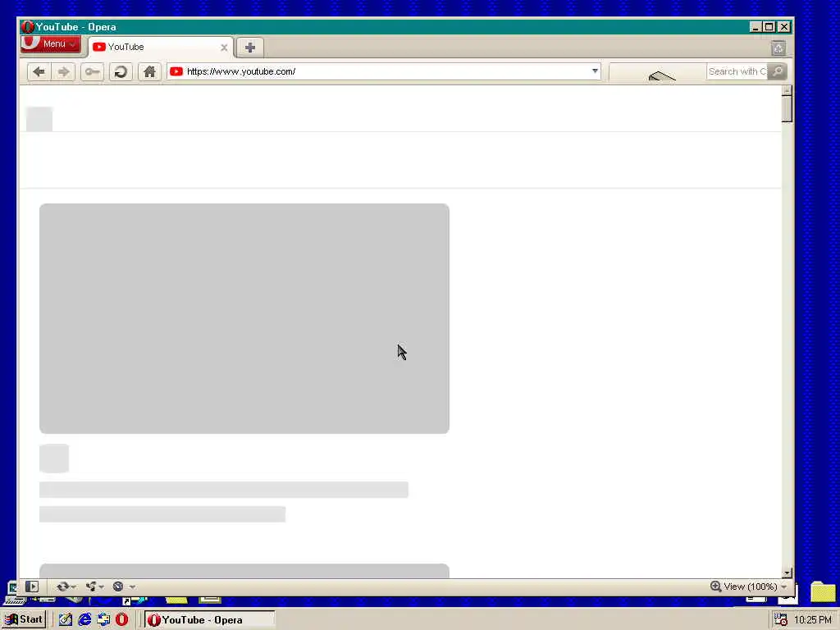The width and height of the screenshot is (840, 630).
Task: Click the YouTube site badge in address bar
Action: click(x=176, y=71)
